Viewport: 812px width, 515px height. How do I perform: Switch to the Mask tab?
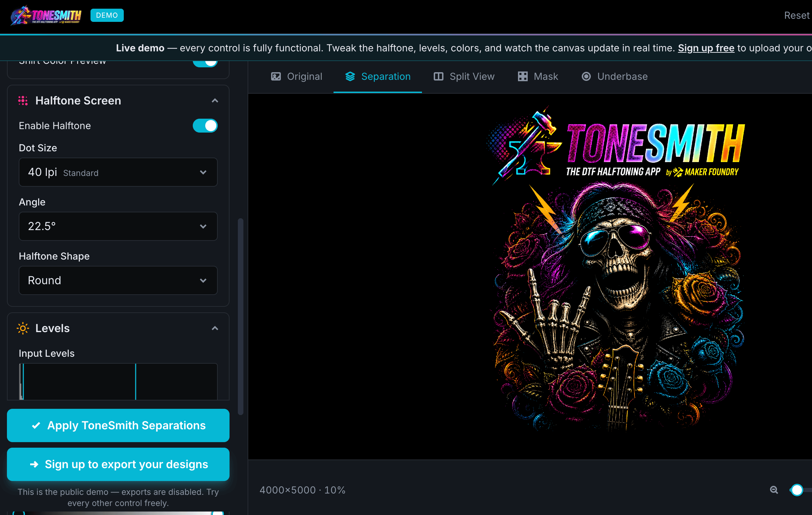point(538,76)
